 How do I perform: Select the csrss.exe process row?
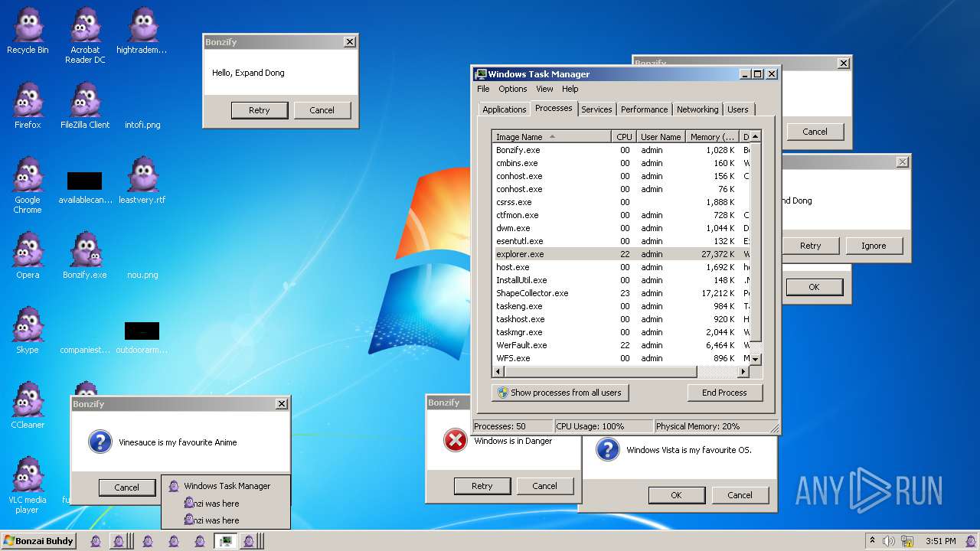620,202
